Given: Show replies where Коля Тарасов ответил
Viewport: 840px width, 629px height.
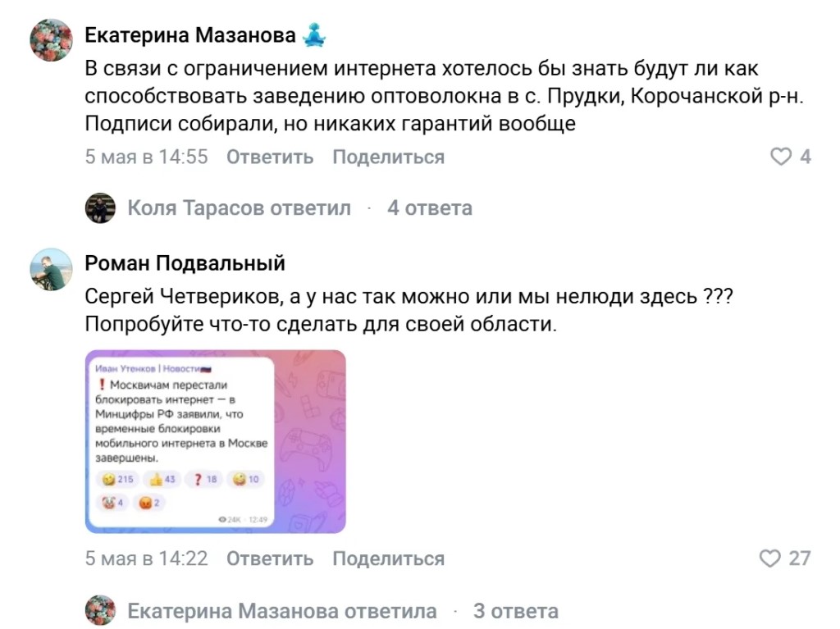Looking at the screenshot, I should pos(239,207).
